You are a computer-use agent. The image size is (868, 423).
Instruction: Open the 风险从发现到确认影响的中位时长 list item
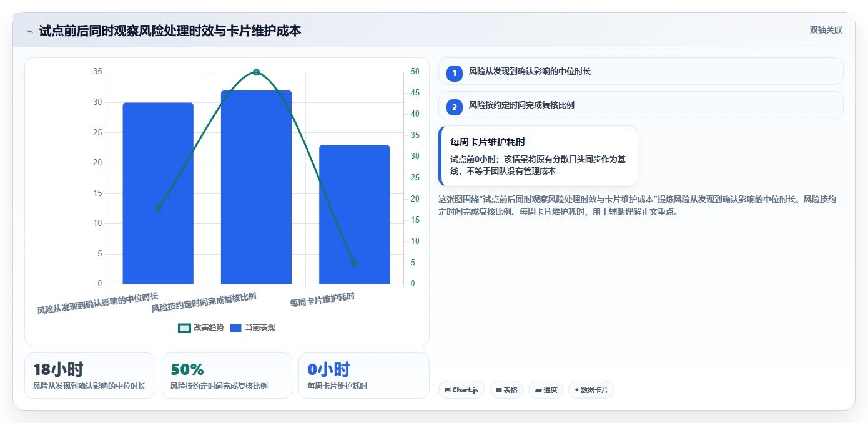click(x=641, y=71)
